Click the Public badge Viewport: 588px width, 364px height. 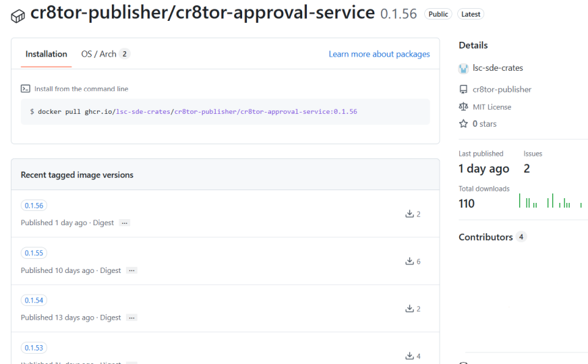(x=438, y=14)
